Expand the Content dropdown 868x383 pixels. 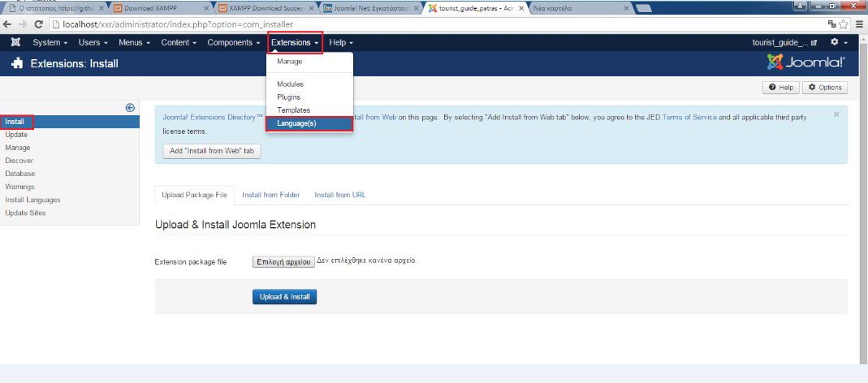179,43
